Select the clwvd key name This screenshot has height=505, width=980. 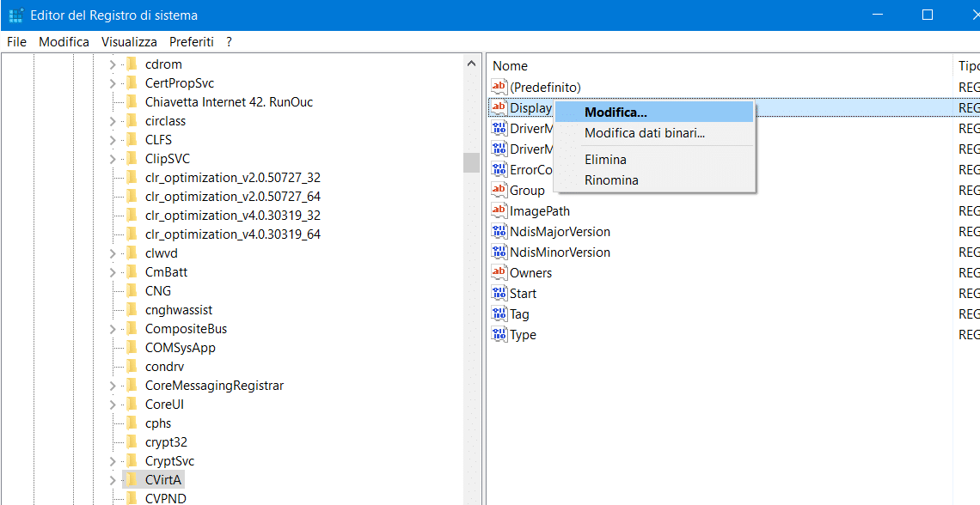pyautogui.click(x=160, y=252)
